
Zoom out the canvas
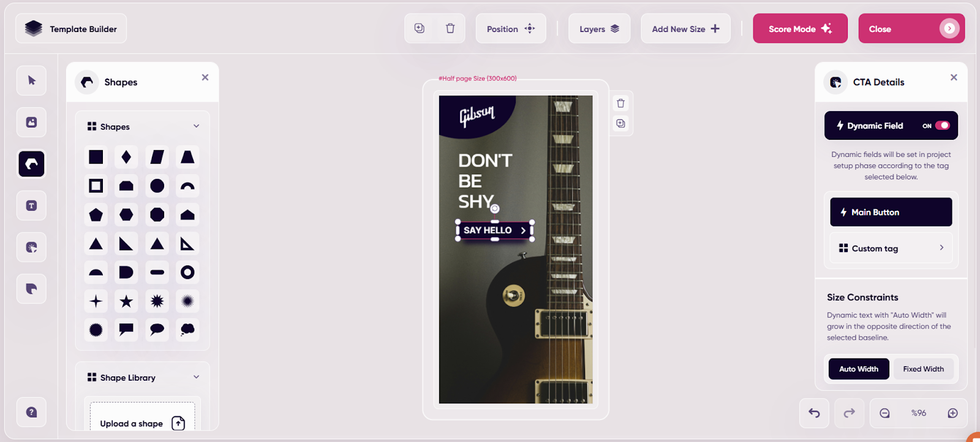click(x=884, y=413)
